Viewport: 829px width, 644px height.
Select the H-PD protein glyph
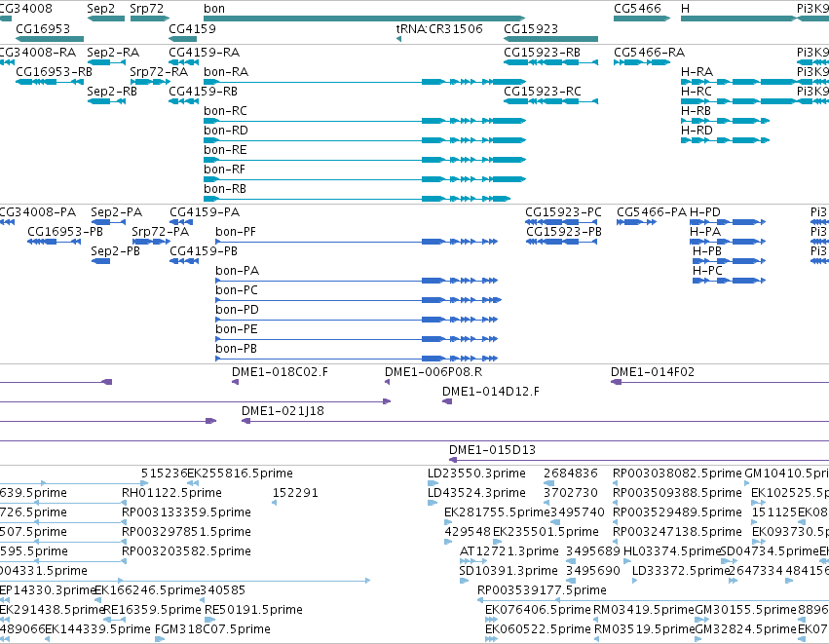click(729, 222)
